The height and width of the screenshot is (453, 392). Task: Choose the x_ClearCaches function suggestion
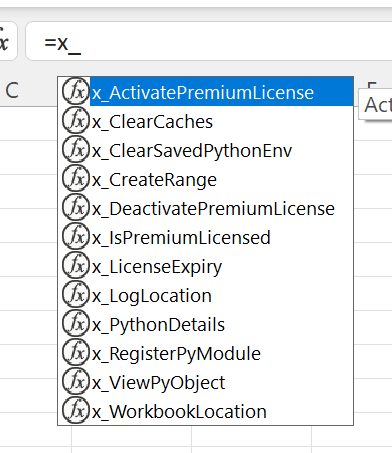coord(206,121)
